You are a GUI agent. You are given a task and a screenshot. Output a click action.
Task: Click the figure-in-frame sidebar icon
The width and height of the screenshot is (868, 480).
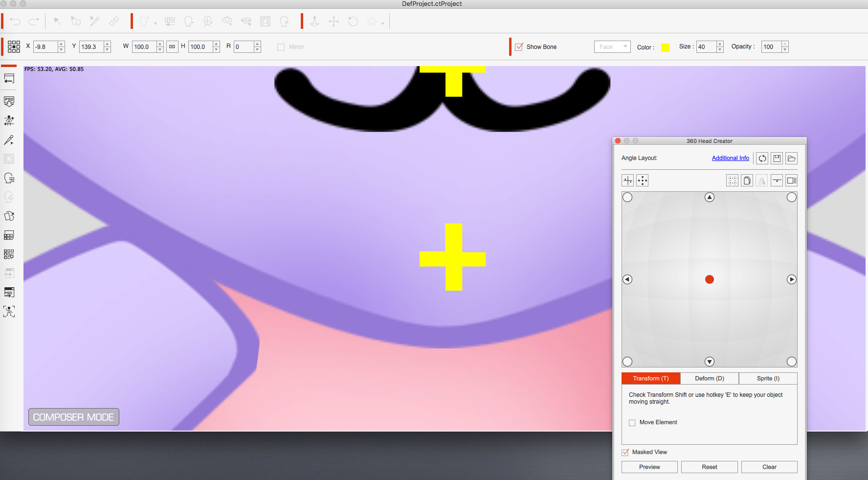click(x=9, y=311)
